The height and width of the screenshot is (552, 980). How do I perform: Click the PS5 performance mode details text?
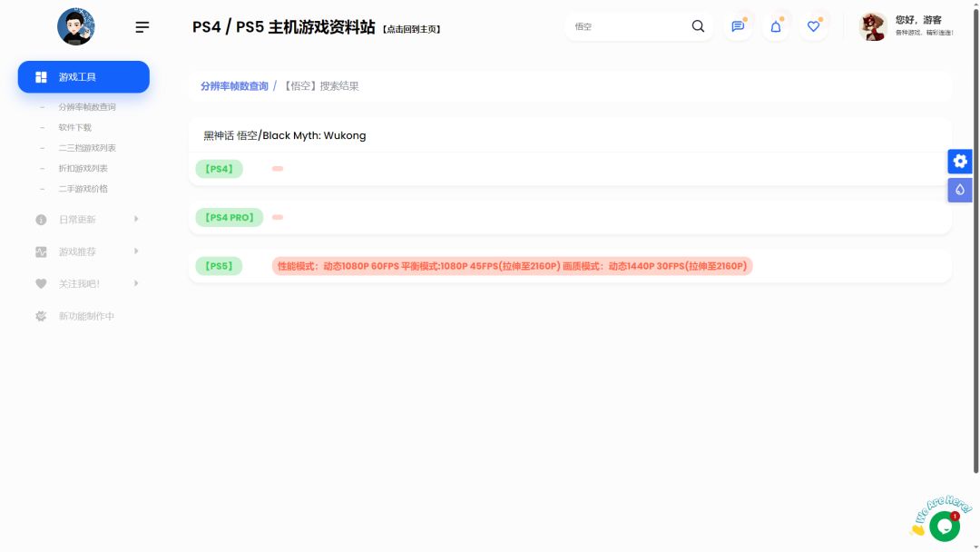point(512,266)
